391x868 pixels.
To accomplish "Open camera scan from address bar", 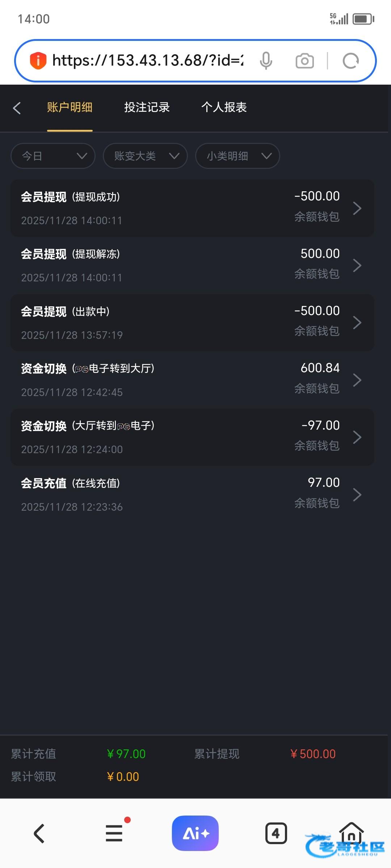I will (x=304, y=61).
